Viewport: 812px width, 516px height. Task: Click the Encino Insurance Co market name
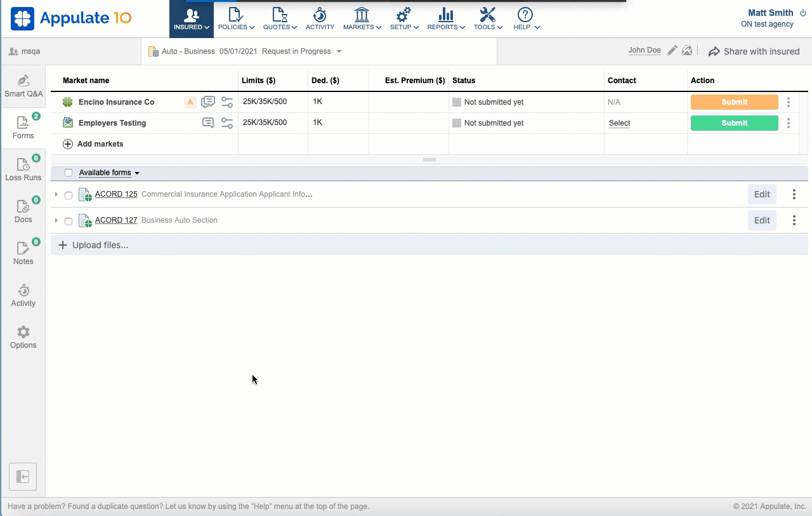(116, 102)
